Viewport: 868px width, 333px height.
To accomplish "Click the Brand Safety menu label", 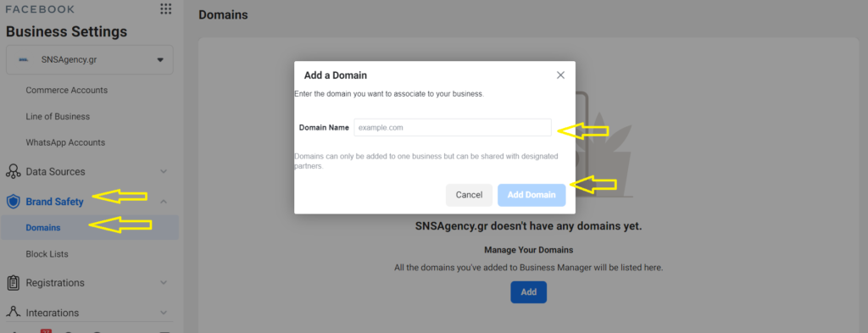I will click(x=55, y=202).
